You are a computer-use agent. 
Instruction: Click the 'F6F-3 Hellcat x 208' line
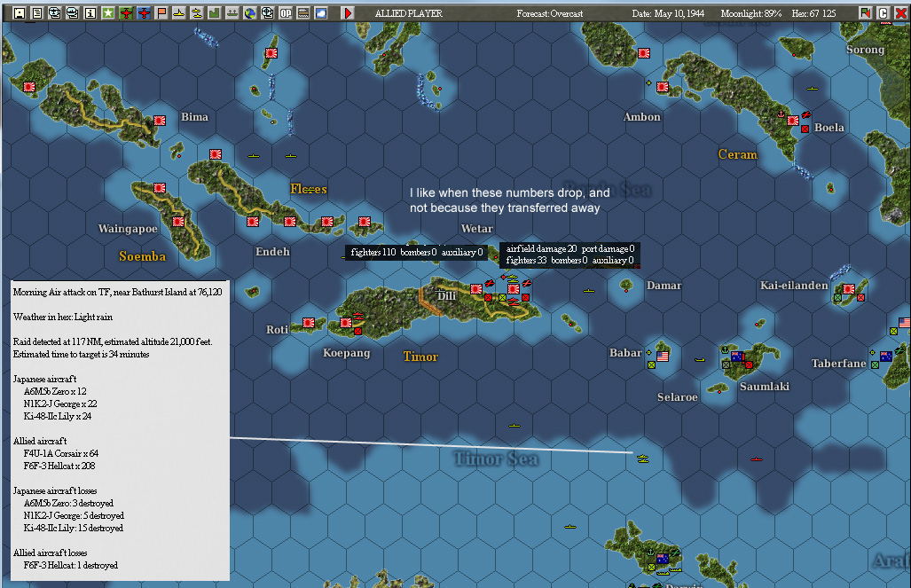59,466
